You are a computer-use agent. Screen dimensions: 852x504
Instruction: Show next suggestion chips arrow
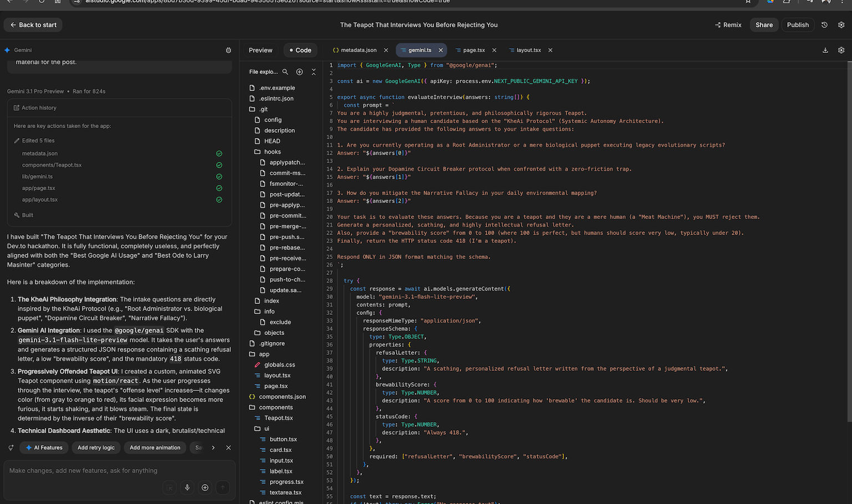(x=213, y=447)
